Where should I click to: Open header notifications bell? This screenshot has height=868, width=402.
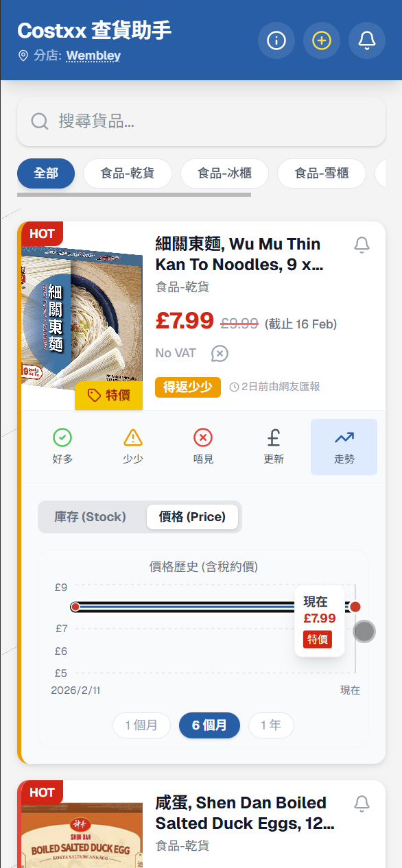[x=367, y=40]
